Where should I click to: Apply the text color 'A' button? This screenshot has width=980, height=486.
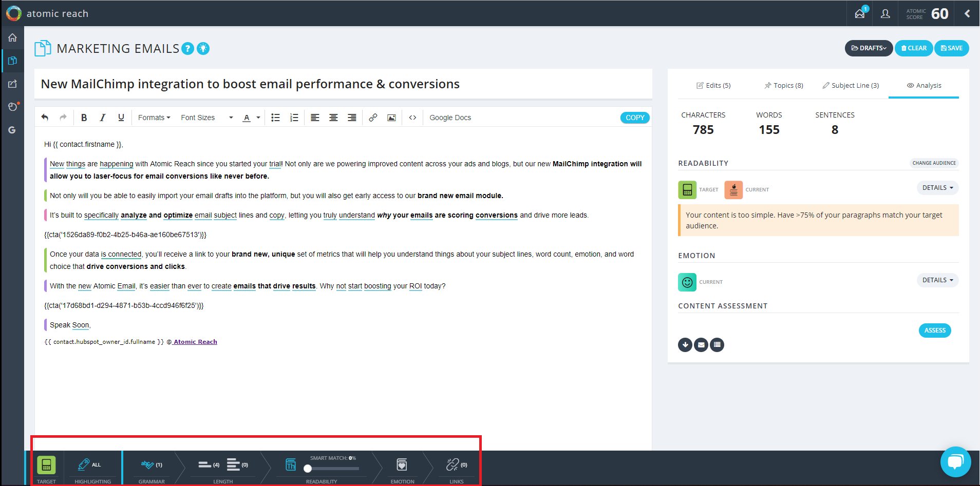pyautogui.click(x=247, y=118)
